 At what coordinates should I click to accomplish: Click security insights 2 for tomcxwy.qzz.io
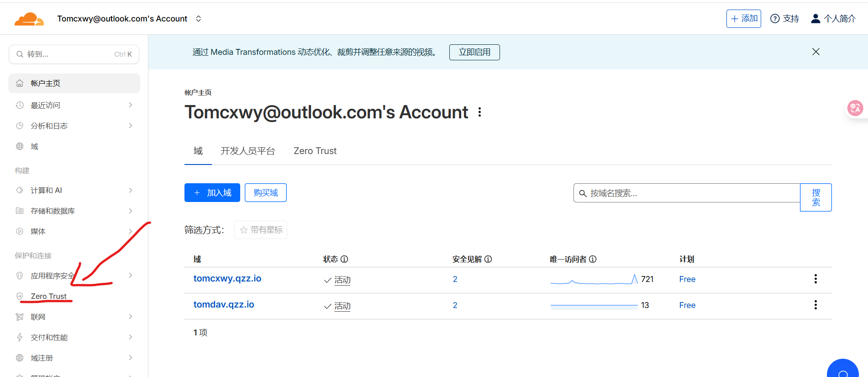(455, 279)
